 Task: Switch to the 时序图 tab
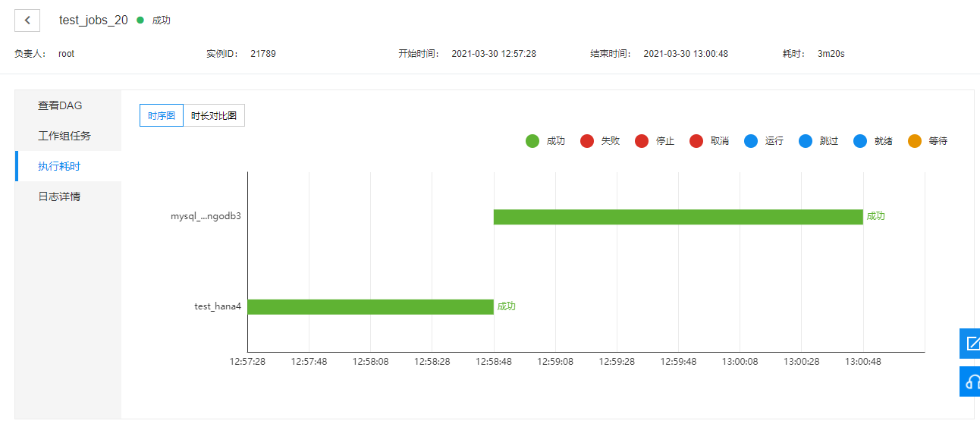162,115
